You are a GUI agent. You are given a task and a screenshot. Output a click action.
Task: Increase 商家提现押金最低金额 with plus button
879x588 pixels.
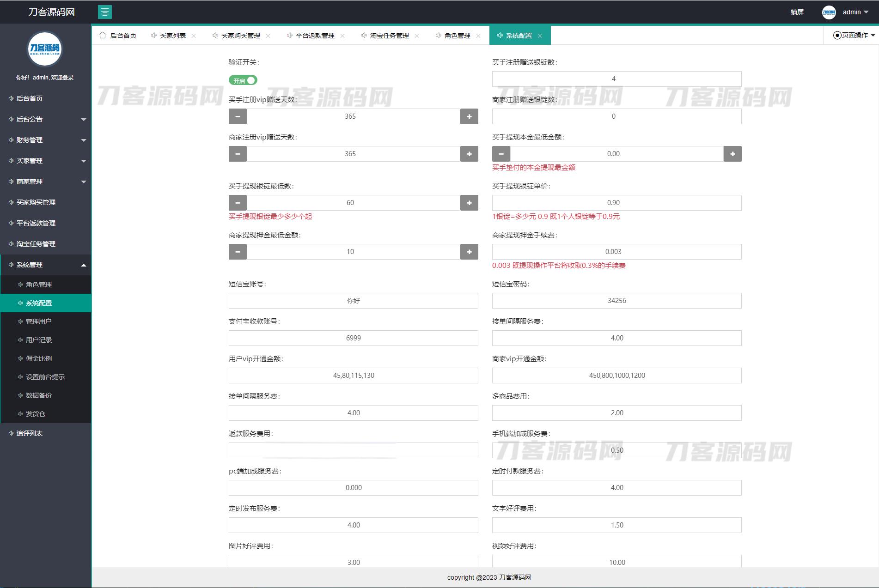click(469, 252)
